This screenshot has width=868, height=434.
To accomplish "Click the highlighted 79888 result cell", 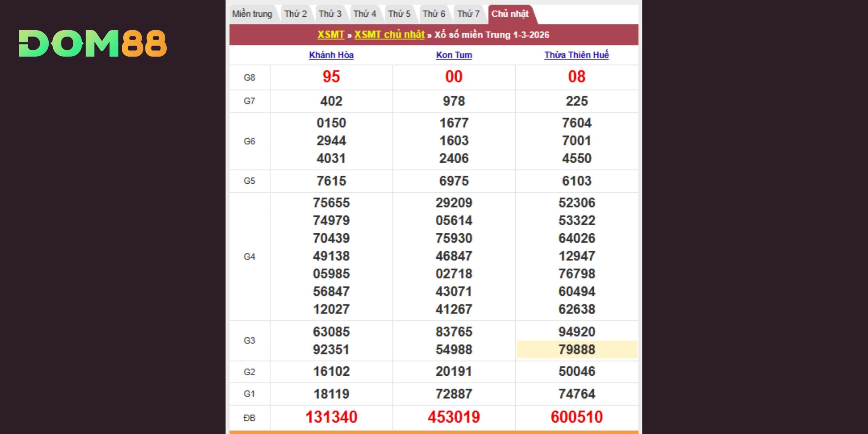I will coord(577,349).
